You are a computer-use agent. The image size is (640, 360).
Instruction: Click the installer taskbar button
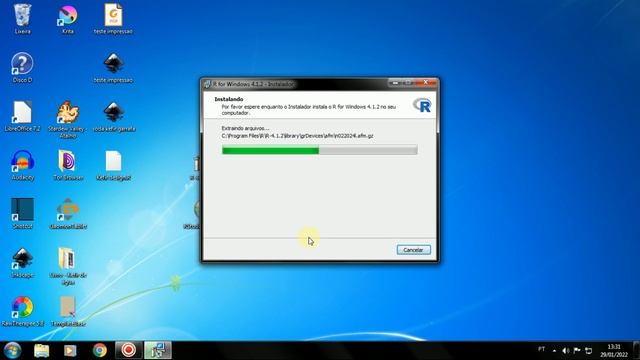pos(158,350)
